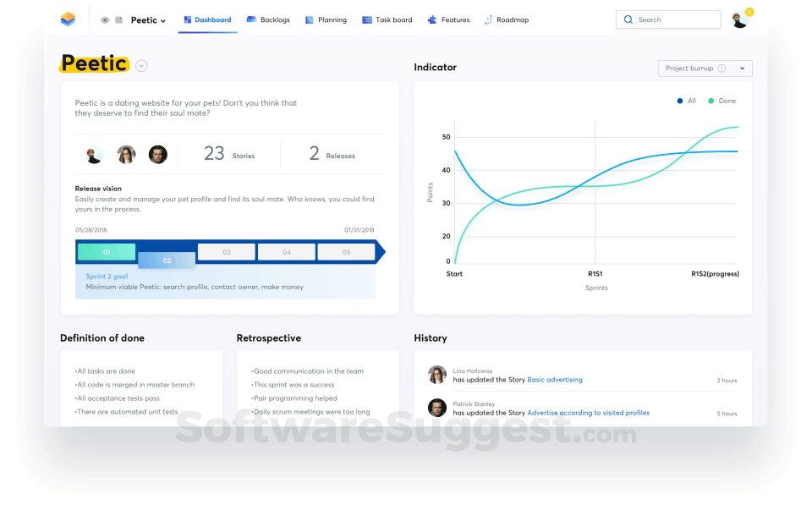The image size is (812, 510).
Task: Click the first team member avatar
Action: pos(94,154)
